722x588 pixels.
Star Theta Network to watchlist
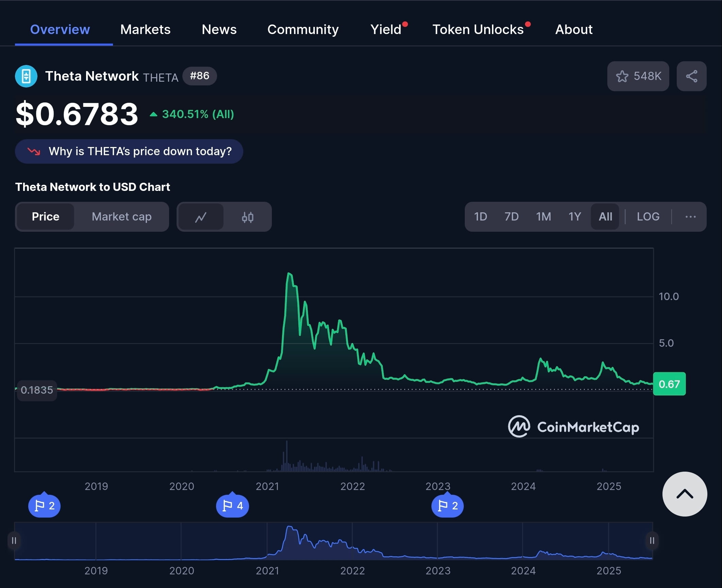click(x=638, y=76)
